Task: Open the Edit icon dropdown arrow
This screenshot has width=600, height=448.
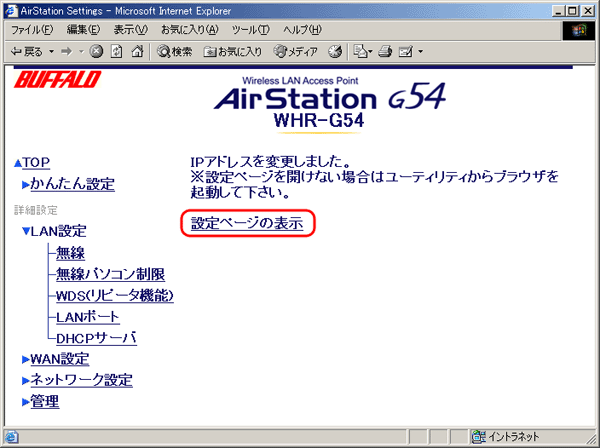Action: tap(421, 52)
